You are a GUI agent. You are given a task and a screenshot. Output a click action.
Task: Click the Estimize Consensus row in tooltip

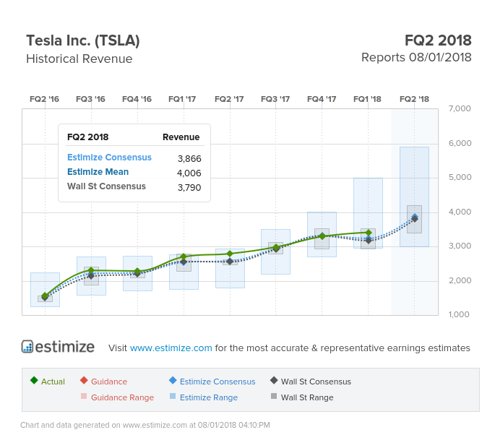pyautogui.click(x=134, y=158)
